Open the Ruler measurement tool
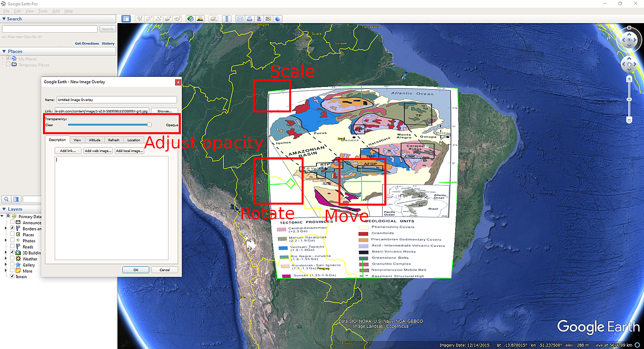 click(226, 18)
